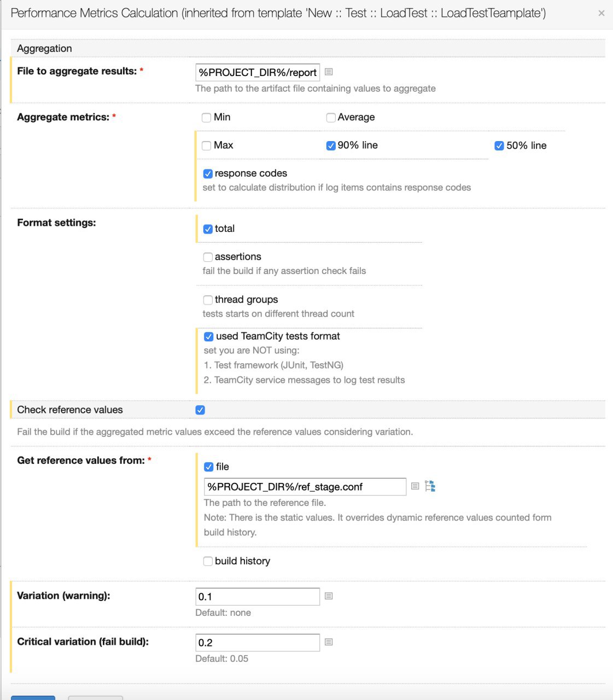Disable response codes calculation

[208, 174]
